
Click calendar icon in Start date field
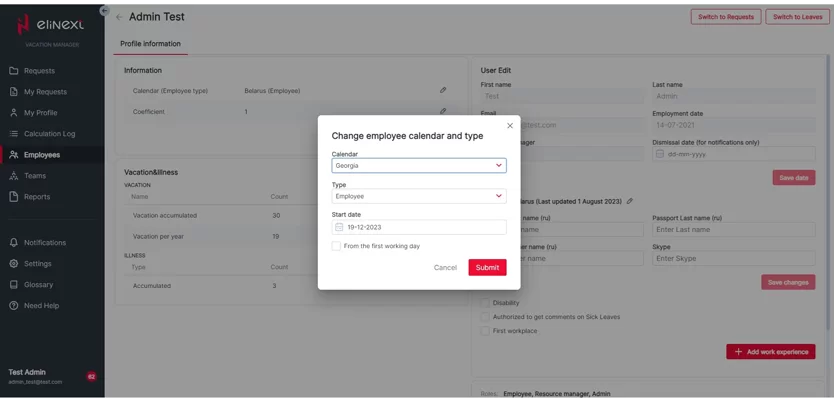click(x=339, y=227)
